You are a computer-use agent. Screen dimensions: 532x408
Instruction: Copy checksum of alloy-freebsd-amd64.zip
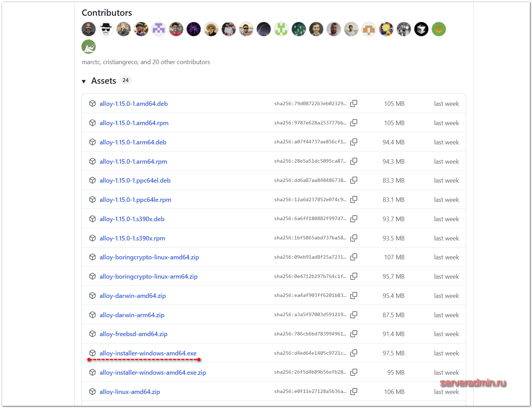(354, 334)
